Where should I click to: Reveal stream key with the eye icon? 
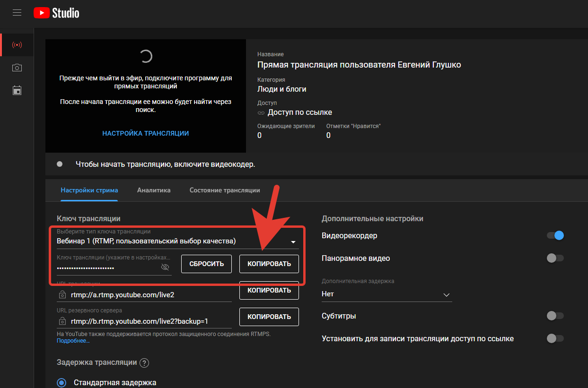pyautogui.click(x=165, y=267)
